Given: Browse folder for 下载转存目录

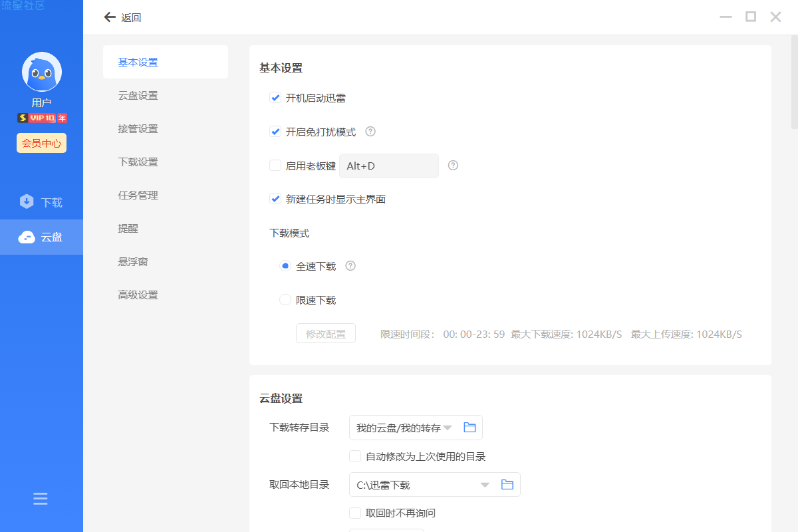Looking at the screenshot, I should pos(469,428).
